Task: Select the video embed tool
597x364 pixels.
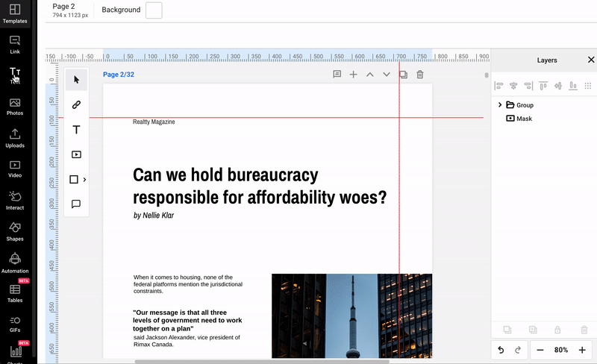Action: pos(77,154)
